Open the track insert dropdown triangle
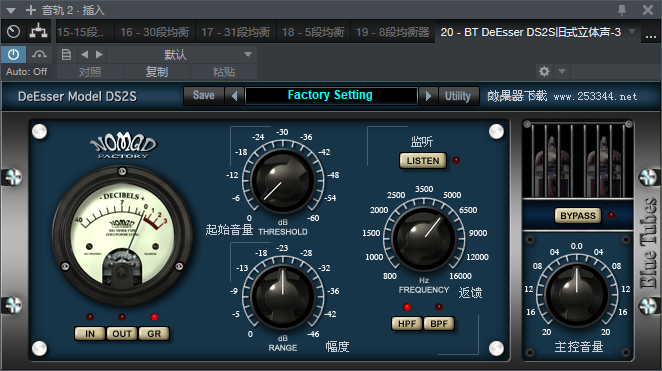This screenshot has width=662, height=371. click(x=11, y=10)
